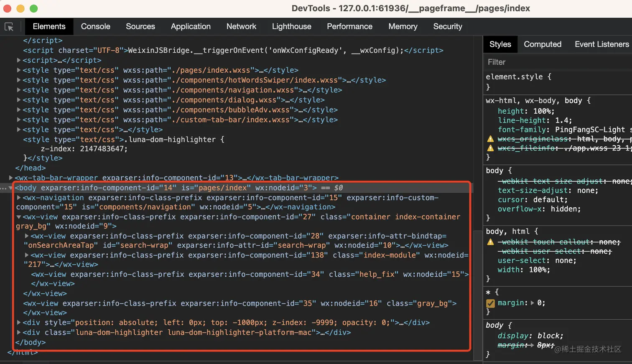Expand the collapsed script element
Viewport: 632px width, 364px height.
point(19,60)
